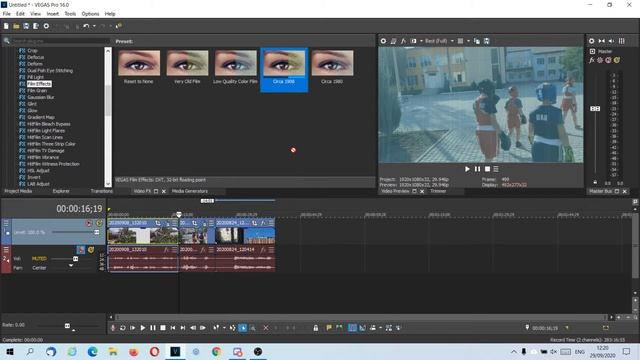Image resolution: width=640 pixels, height=360 pixels.
Task: Choose Very Old Film preset thumbnail
Action: pyautogui.click(x=187, y=63)
